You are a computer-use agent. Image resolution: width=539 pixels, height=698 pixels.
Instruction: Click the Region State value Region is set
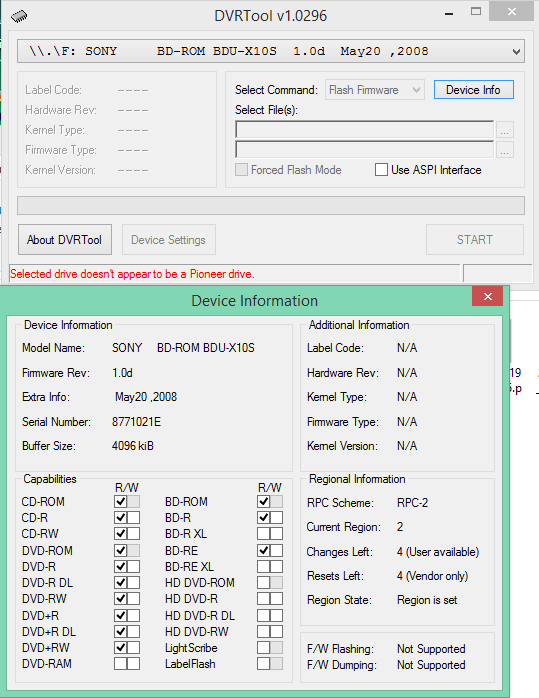pos(427,600)
